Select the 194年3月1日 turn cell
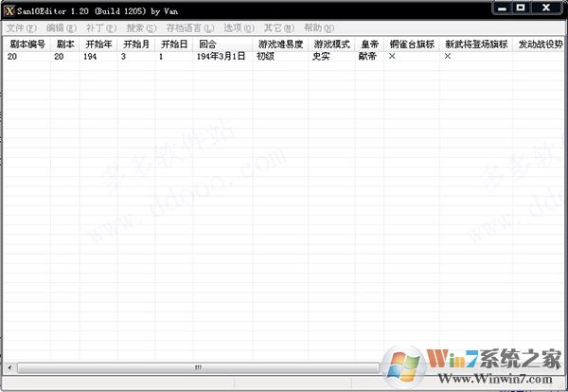568x392 pixels. coord(222,57)
